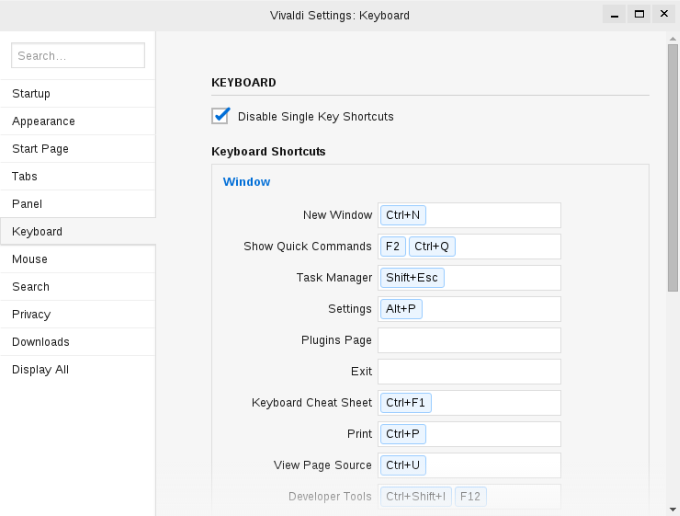680x516 pixels.
Task: Click the Task Manager shortcut field
Action: 469,278
